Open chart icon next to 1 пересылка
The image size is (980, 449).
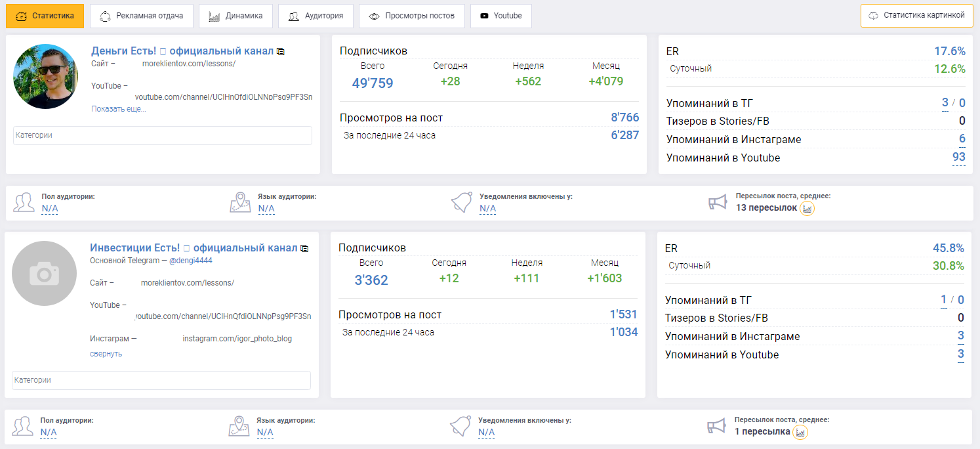[x=800, y=432]
